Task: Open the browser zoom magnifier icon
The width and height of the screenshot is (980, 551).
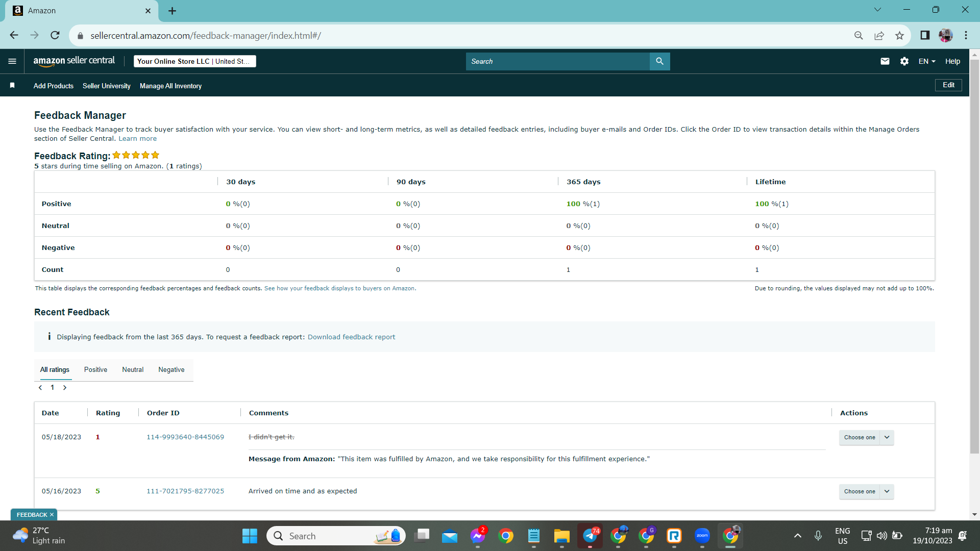Action: pyautogui.click(x=859, y=35)
